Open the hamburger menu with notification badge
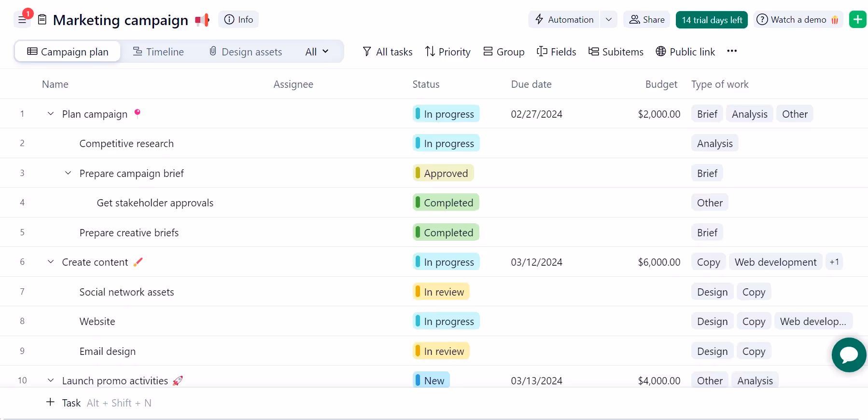868x420 pixels. click(22, 20)
